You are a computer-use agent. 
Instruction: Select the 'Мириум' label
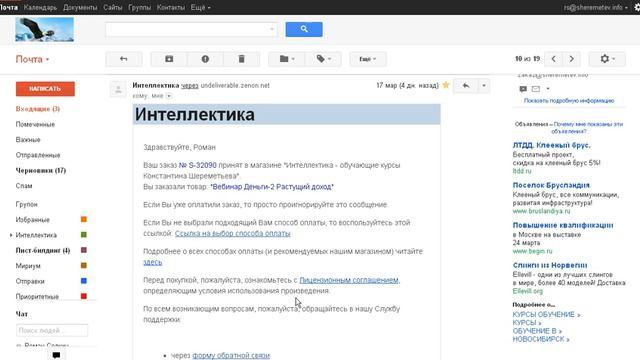pyautogui.click(x=28, y=266)
